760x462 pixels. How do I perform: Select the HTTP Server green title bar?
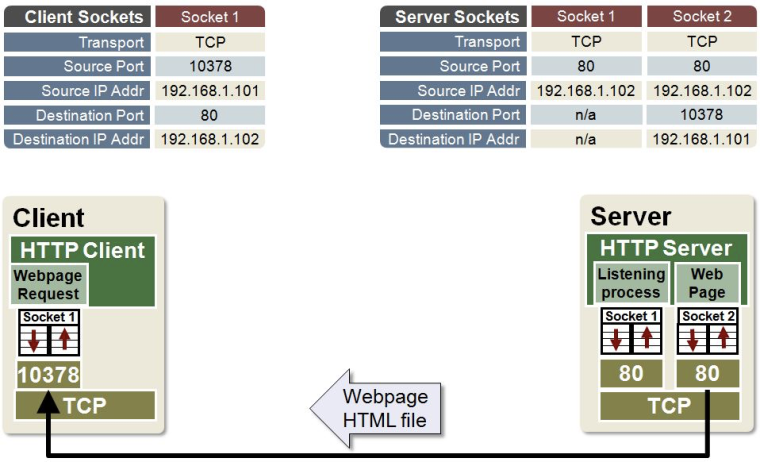click(666, 248)
